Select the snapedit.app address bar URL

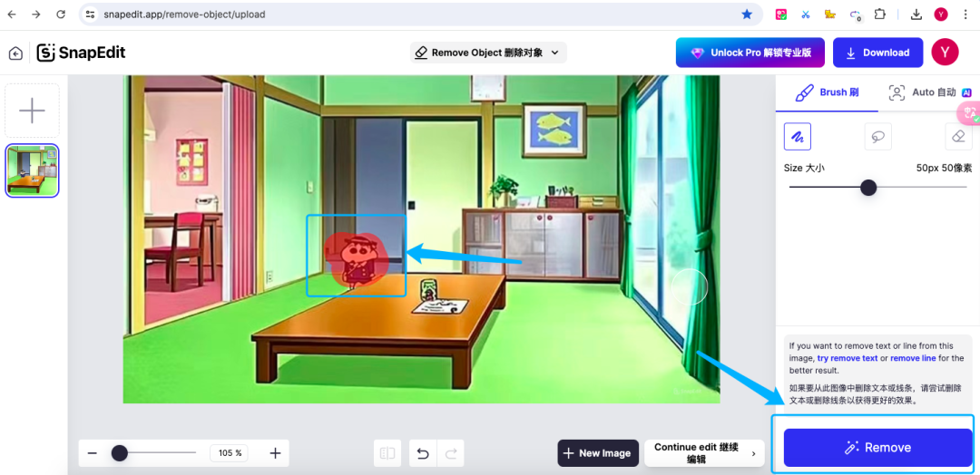183,15
